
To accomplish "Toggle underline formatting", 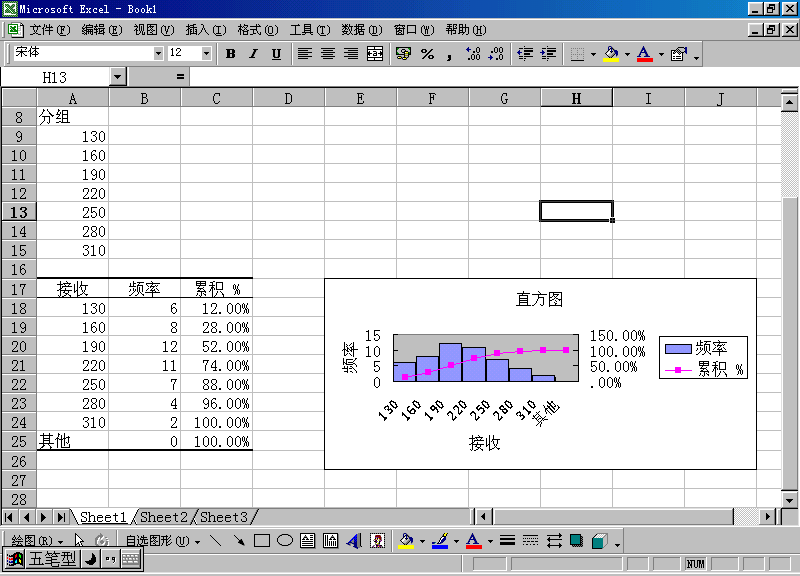I will [276, 54].
